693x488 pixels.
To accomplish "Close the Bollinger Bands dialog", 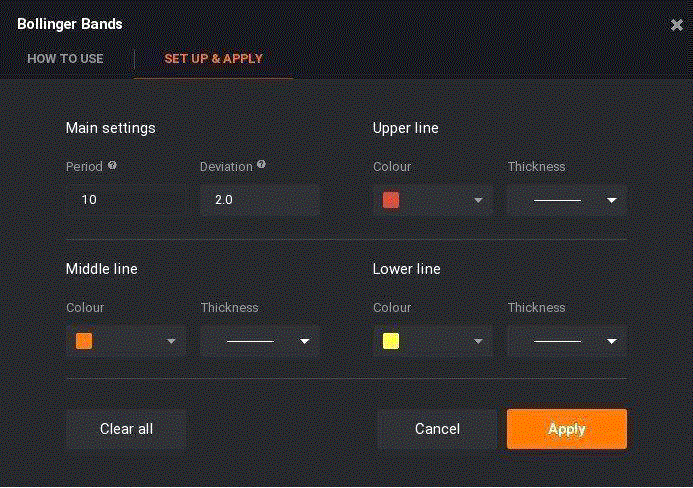I will [x=676, y=25].
